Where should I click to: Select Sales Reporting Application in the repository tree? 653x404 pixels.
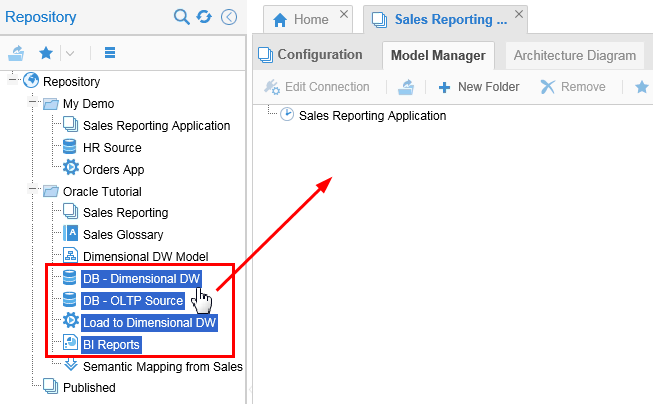tap(156, 125)
